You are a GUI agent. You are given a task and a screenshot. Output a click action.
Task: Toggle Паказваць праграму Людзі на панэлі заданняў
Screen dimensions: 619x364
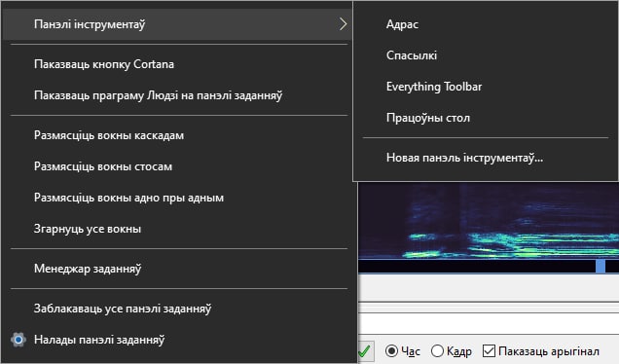(176, 95)
